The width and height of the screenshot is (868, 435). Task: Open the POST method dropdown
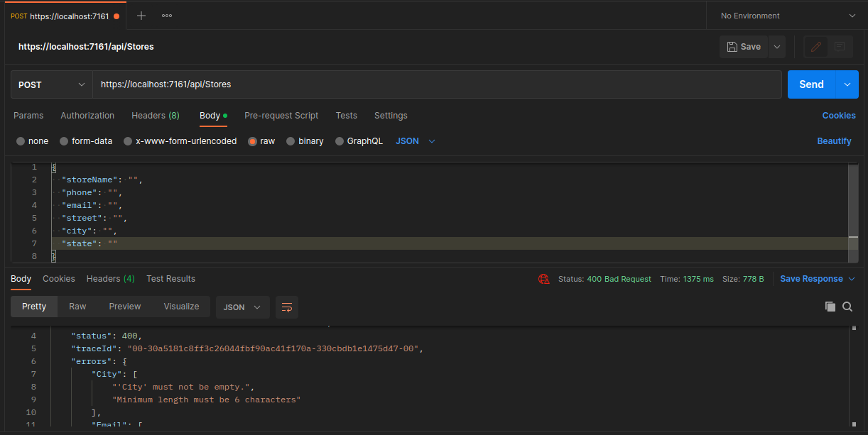(51, 84)
